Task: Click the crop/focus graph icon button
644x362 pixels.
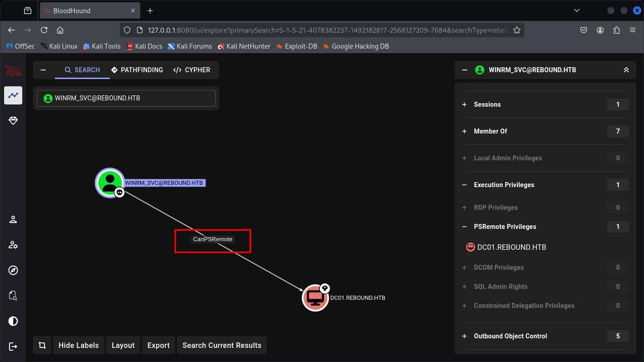Action: 42,345
